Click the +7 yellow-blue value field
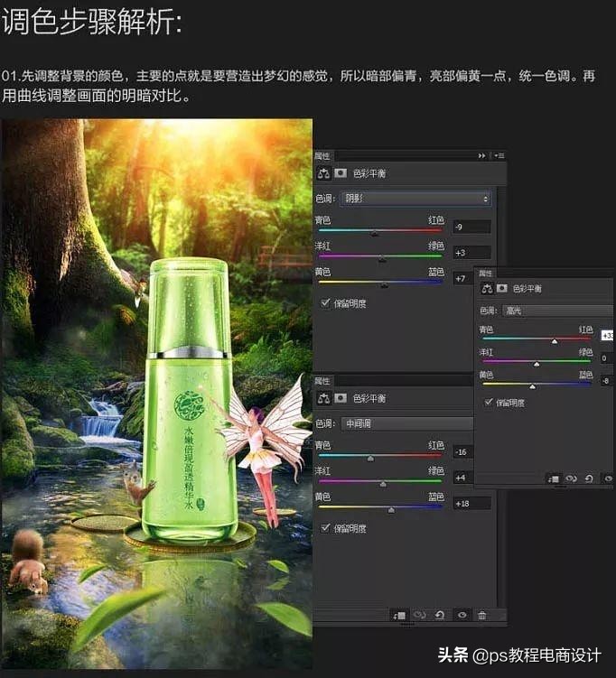This screenshot has height=678, width=616. [463, 278]
